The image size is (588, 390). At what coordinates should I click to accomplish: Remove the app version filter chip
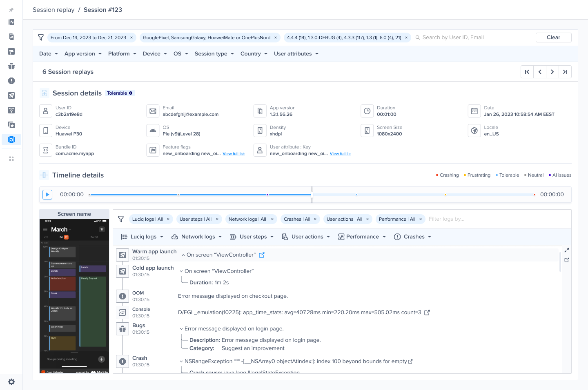click(406, 38)
